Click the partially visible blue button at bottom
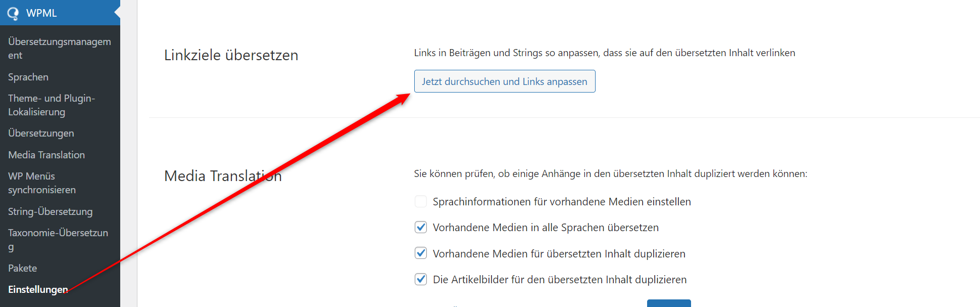The width and height of the screenshot is (980, 307). point(669,303)
